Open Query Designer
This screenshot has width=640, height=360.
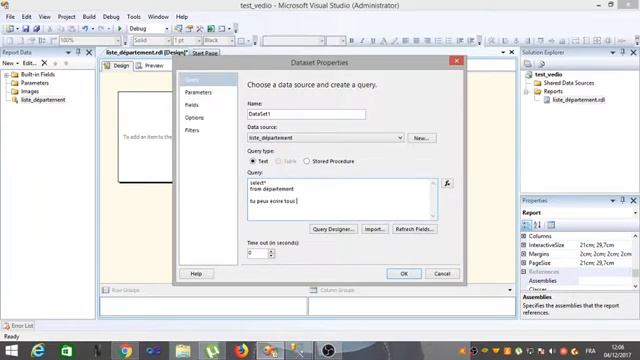(333, 229)
